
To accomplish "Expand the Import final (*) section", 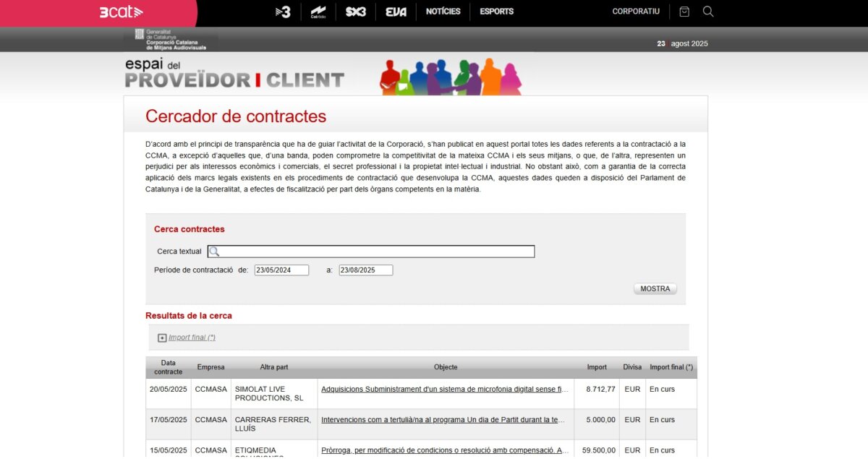I will pos(192,338).
